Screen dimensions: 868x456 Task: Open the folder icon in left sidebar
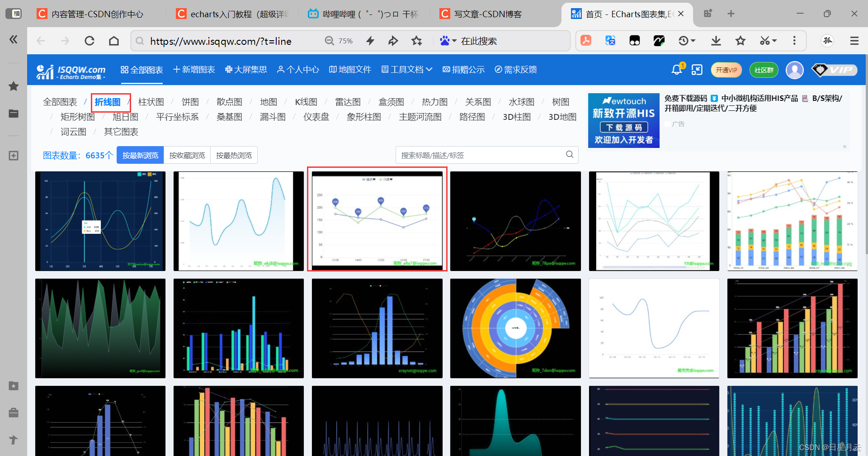coord(14,114)
